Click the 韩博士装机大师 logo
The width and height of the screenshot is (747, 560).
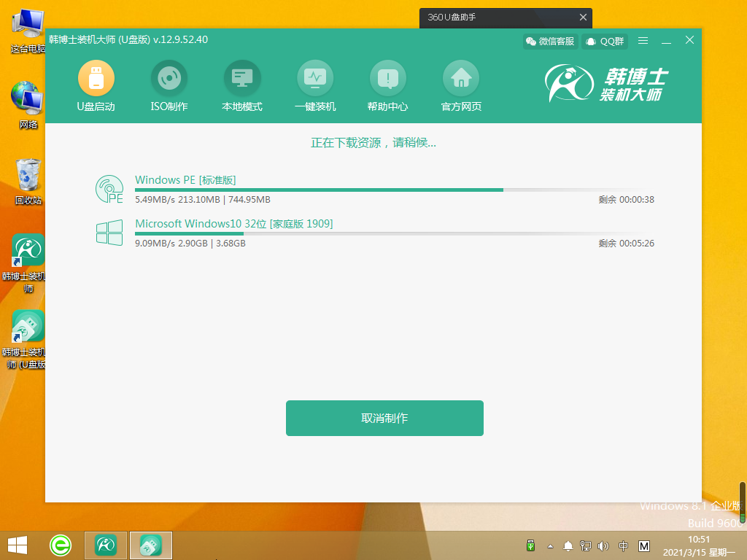point(611,83)
